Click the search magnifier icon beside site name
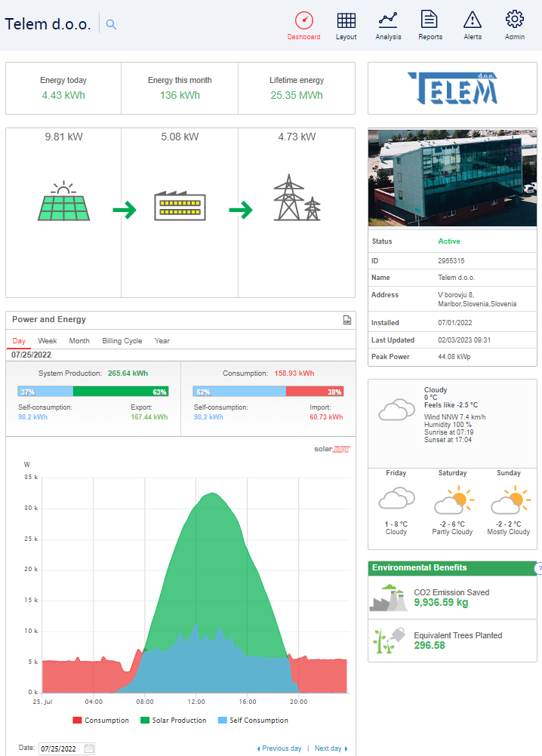Viewport: 542px width, 756px height. tap(111, 24)
